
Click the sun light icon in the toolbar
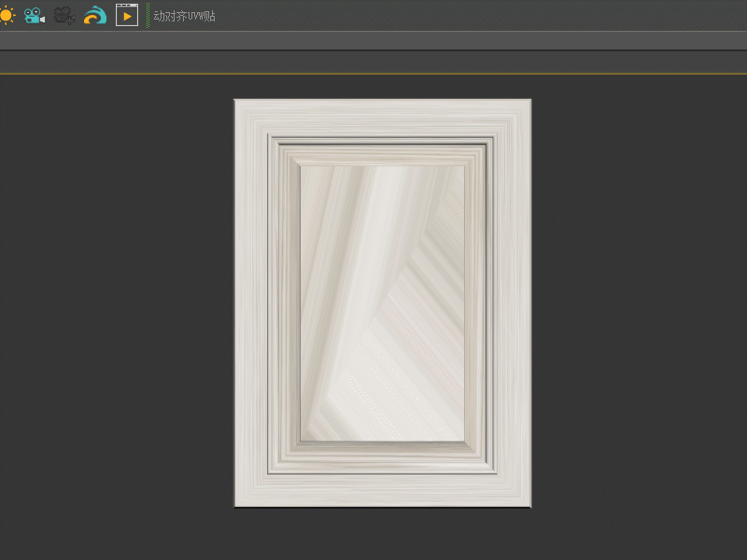tap(7, 15)
